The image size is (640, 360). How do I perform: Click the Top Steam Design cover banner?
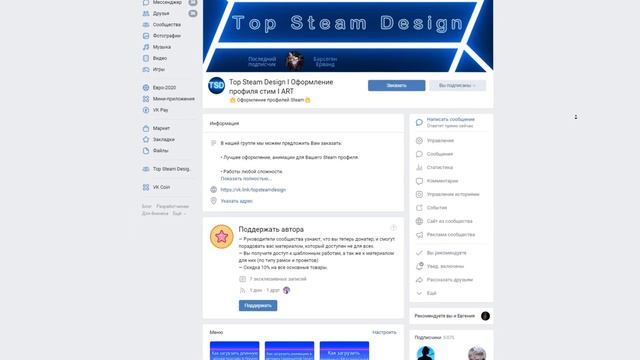[x=348, y=36]
